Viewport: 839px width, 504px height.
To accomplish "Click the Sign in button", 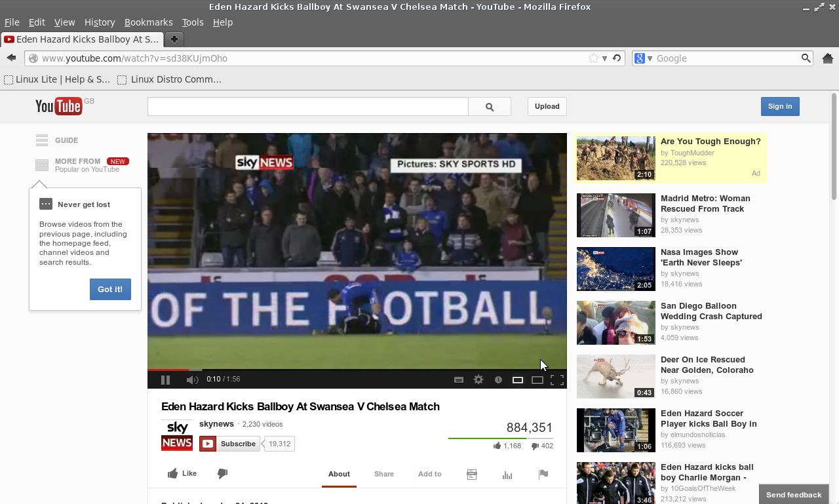I will point(780,106).
